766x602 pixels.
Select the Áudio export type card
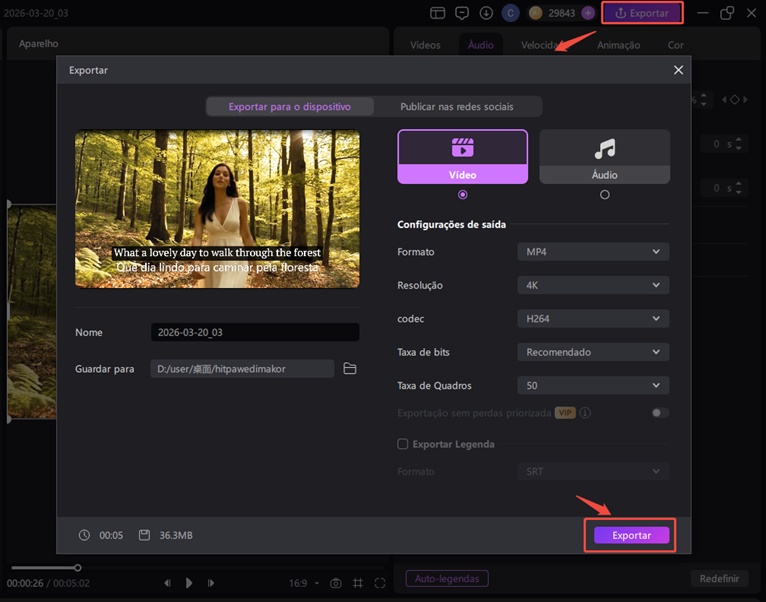604,156
